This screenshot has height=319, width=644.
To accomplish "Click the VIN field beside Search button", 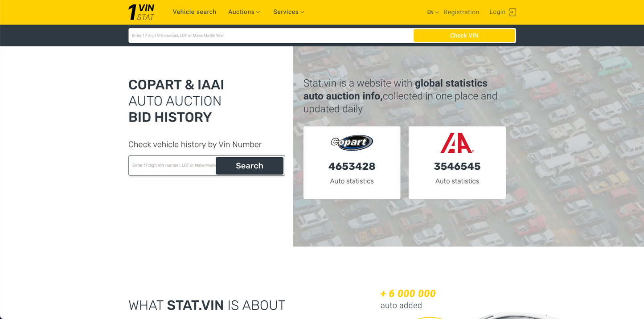I will (173, 165).
